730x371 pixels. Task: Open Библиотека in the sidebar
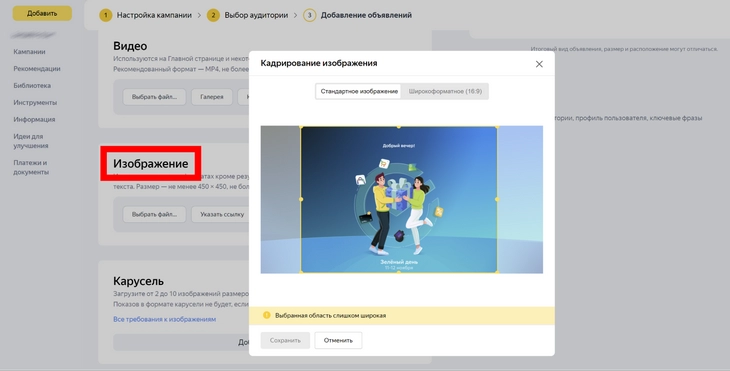click(x=32, y=86)
